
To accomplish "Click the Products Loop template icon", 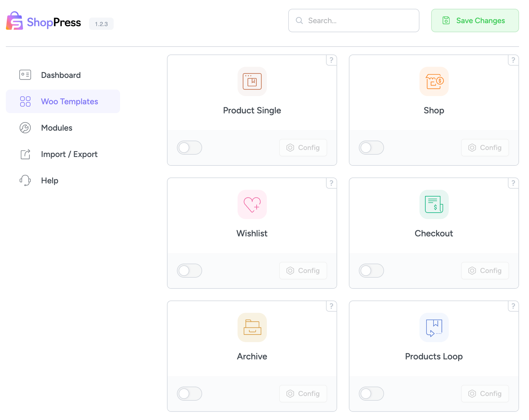I will pos(434,327).
